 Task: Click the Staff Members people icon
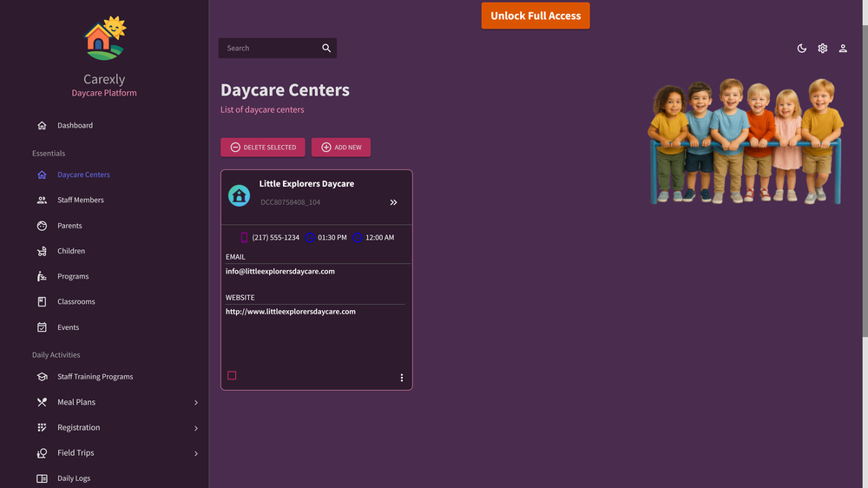coord(42,200)
